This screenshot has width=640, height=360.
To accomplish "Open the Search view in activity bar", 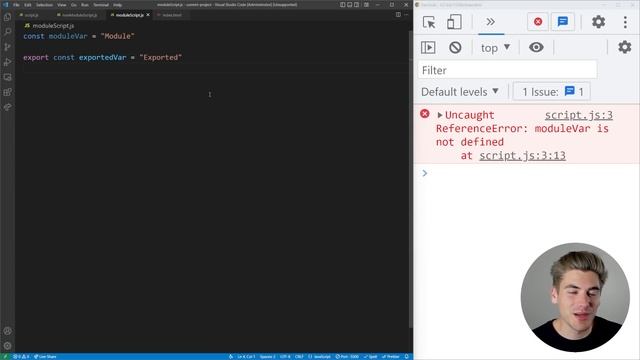I will [x=7, y=32].
